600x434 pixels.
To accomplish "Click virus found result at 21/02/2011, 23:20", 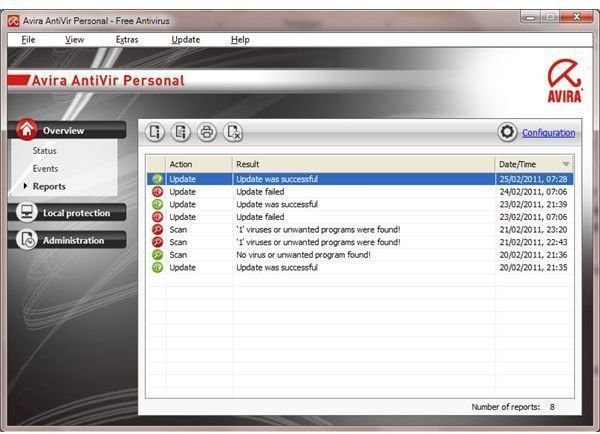I will (x=318, y=229).
